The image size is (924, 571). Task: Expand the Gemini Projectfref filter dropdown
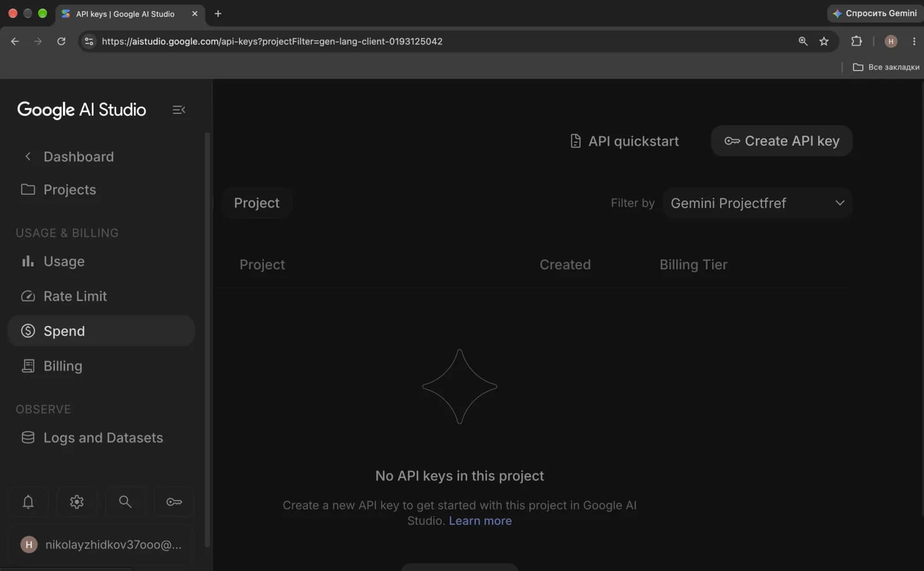coord(757,203)
